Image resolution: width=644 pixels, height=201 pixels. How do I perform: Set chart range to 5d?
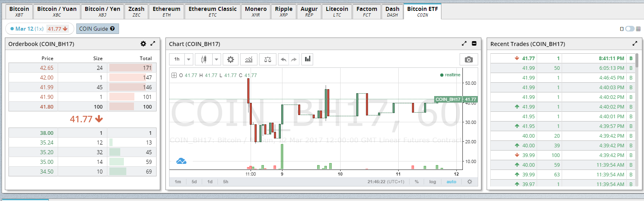pos(194,182)
